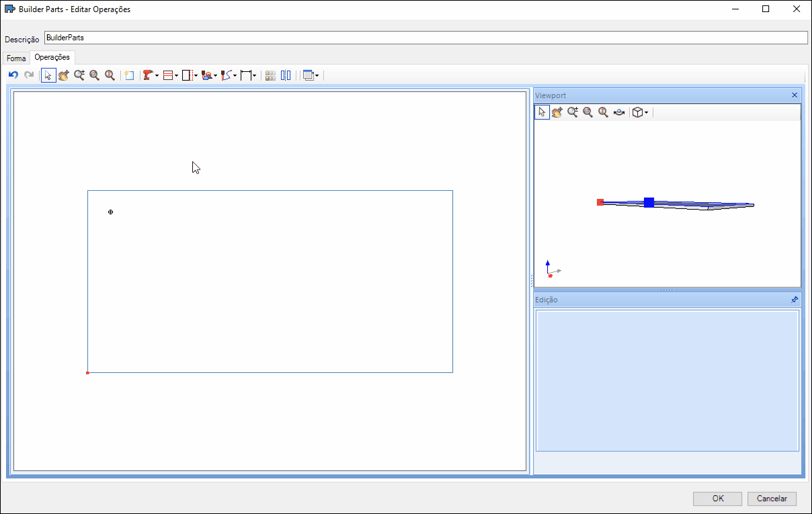
Task: Activate the pan hand in Viewport toolbar
Action: pos(557,112)
